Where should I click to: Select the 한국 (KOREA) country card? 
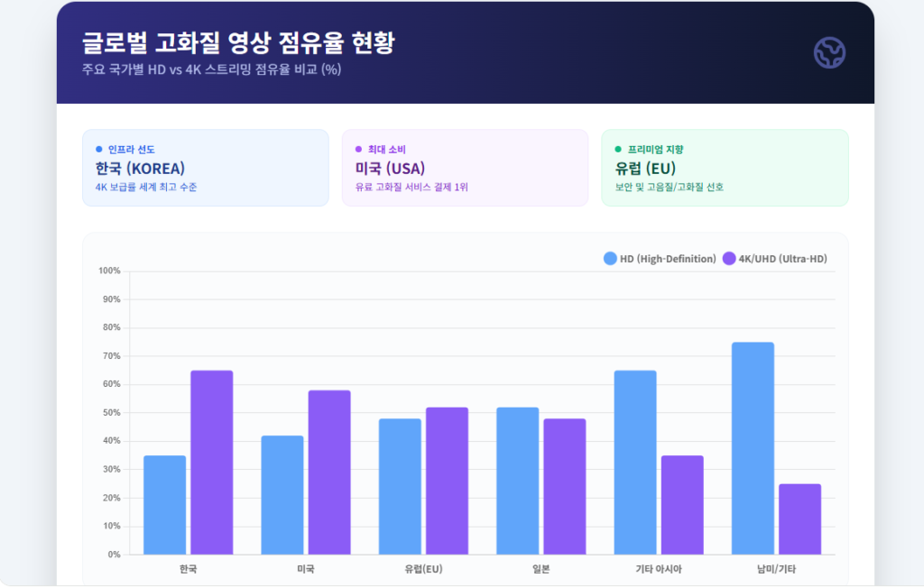coord(206,168)
